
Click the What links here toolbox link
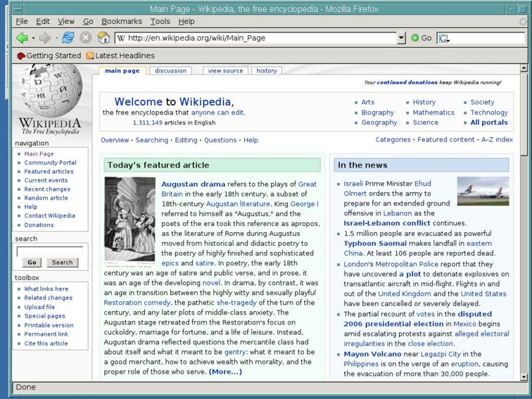point(46,289)
